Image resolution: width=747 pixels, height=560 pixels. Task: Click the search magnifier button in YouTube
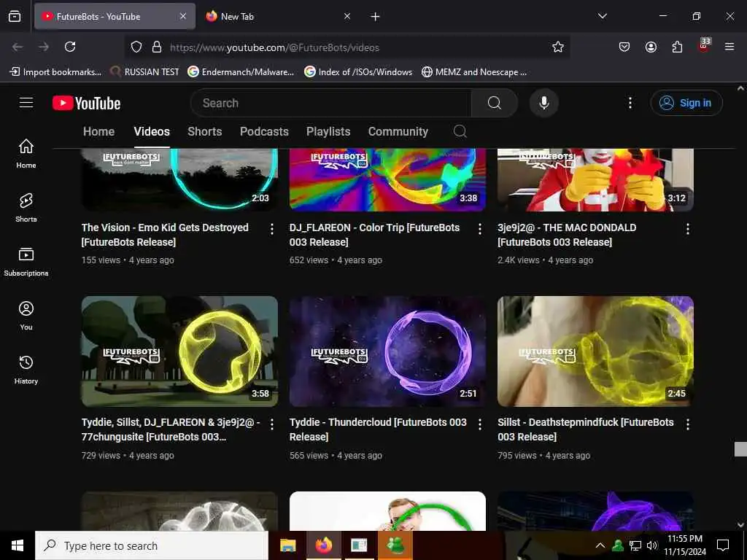[x=495, y=103]
